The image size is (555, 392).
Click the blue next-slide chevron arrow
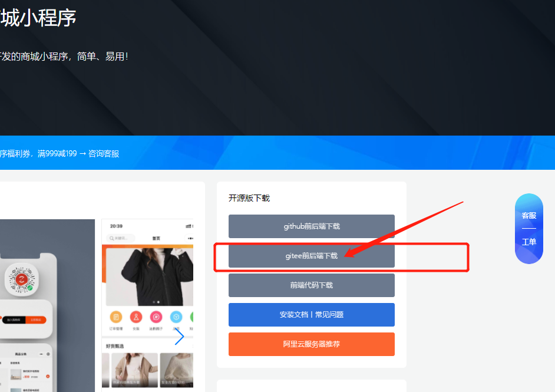point(180,337)
